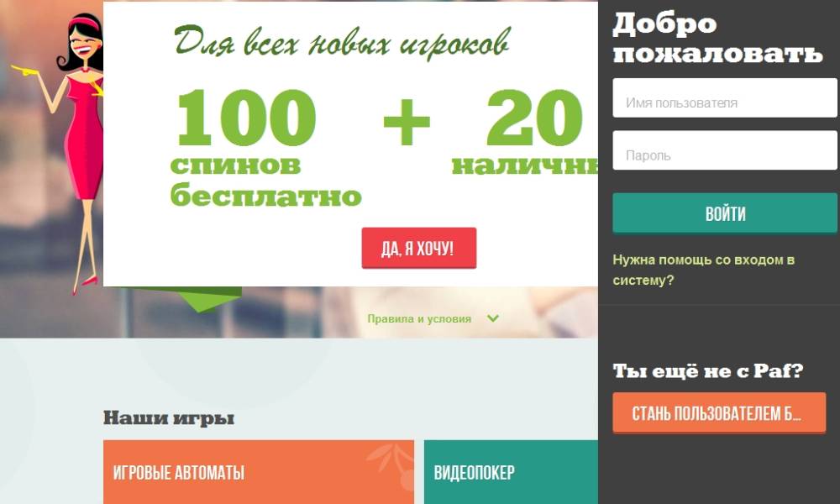Screen dimensions: 840x504
Task: Expand the Правила и условия section
Action: point(419,318)
